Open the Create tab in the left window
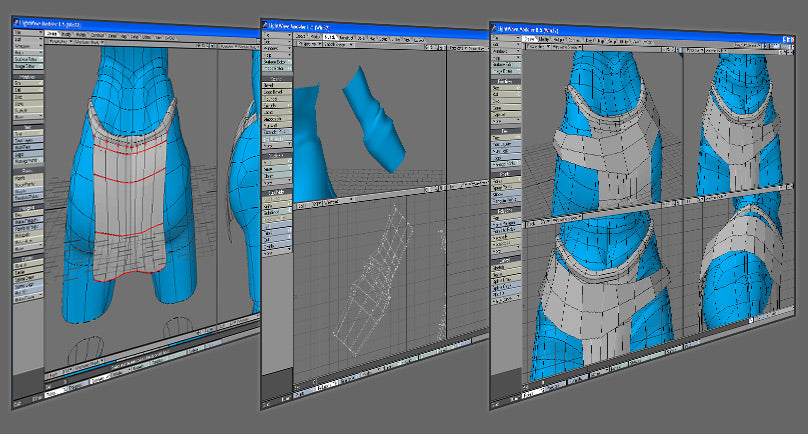This screenshot has height=434, width=808. 53,32
